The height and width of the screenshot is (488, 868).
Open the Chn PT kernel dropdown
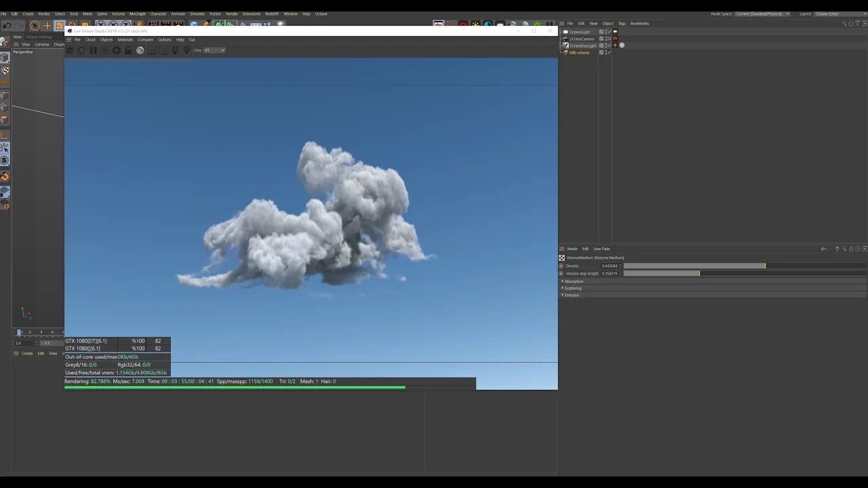[x=215, y=50]
